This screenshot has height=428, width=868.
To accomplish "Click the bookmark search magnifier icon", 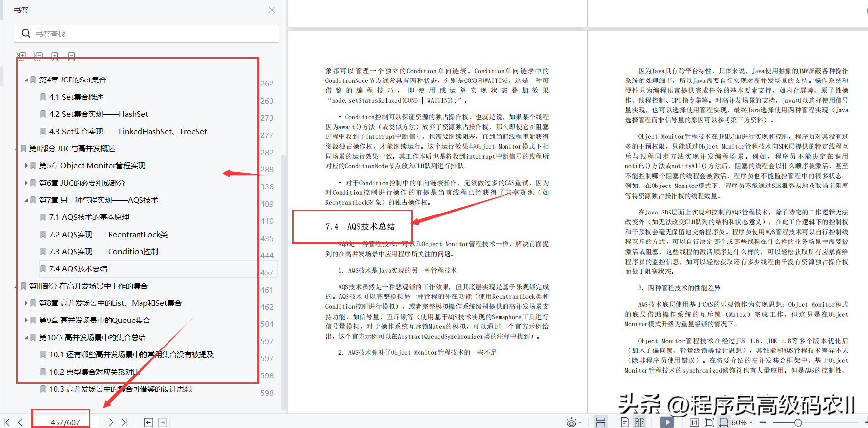I will coord(26,33).
